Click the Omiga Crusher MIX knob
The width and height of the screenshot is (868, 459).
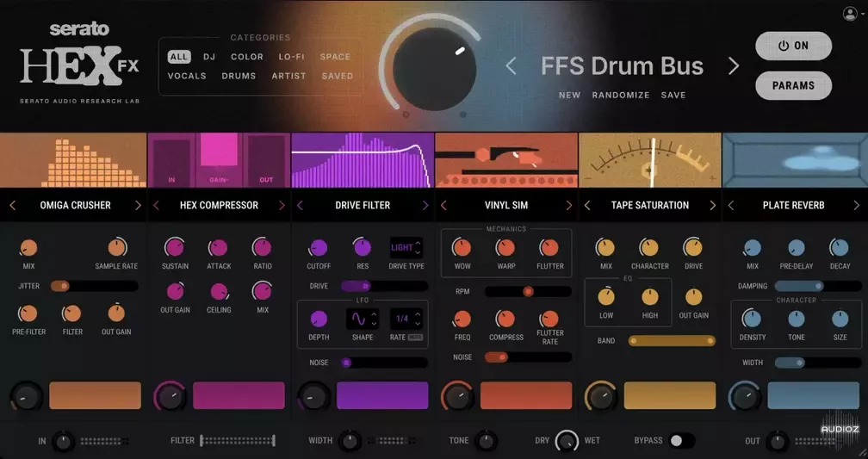[28, 247]
